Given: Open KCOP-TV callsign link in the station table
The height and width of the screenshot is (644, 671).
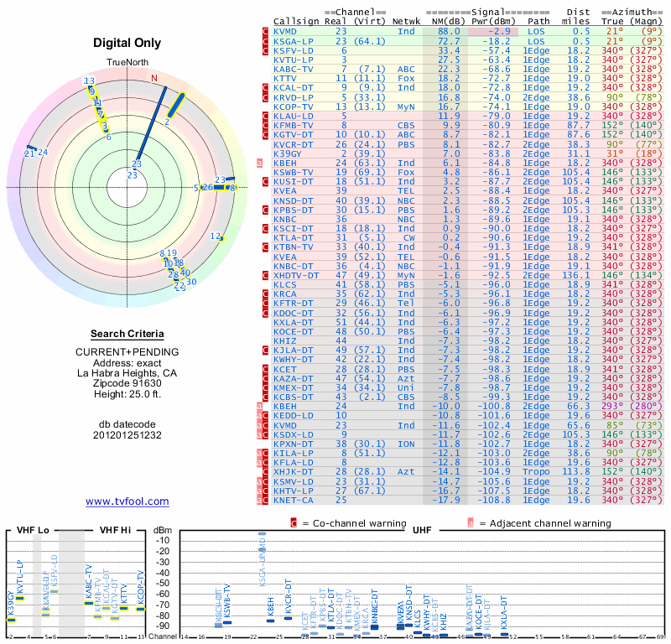Looking at the screenshot, I should [x=294, y=107].
